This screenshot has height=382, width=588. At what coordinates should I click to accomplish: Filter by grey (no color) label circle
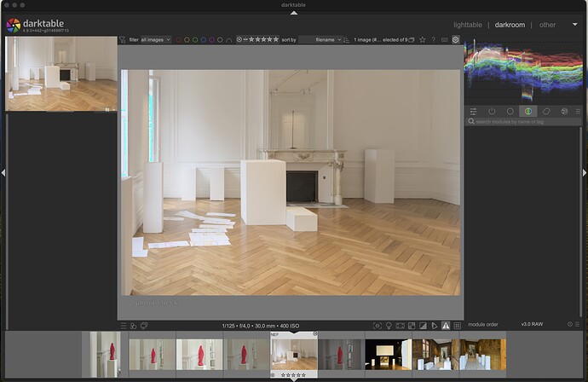click(x=220, y=40)
